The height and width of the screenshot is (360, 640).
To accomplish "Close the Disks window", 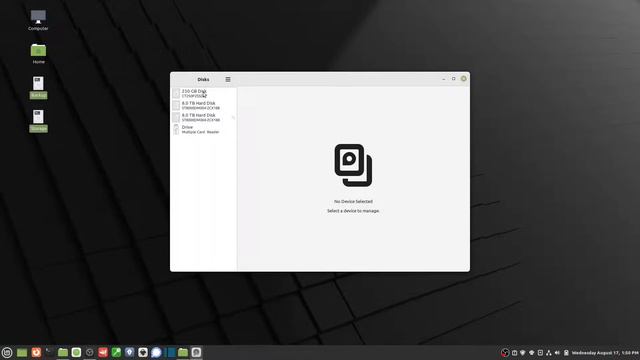I will pyautogui.click(x=464, y=79).
